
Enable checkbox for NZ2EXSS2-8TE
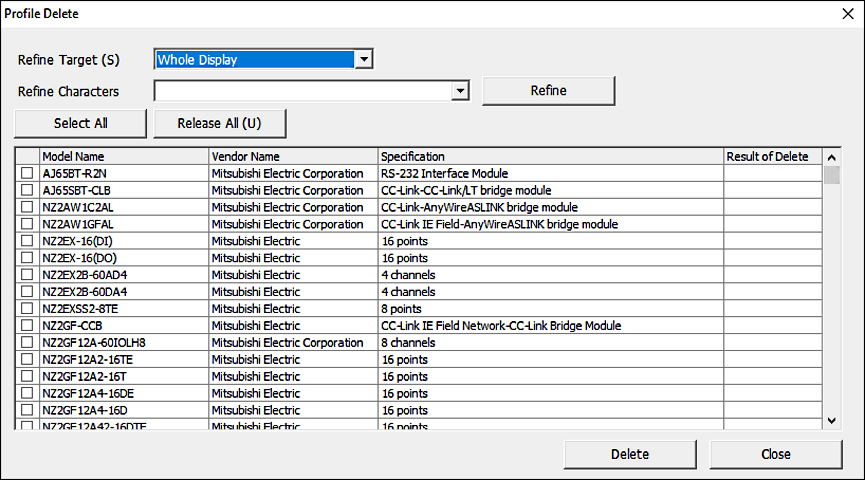click(x=26, y=308)
